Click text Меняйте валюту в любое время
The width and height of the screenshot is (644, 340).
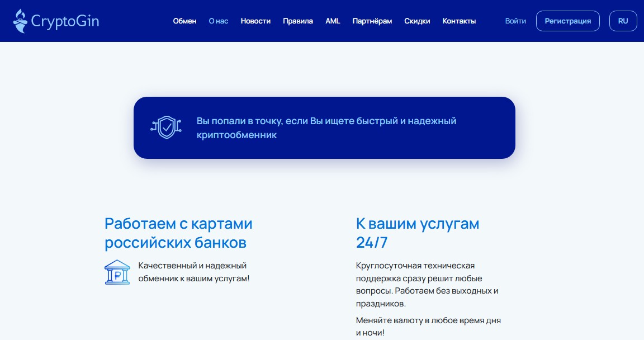[428, 327]
